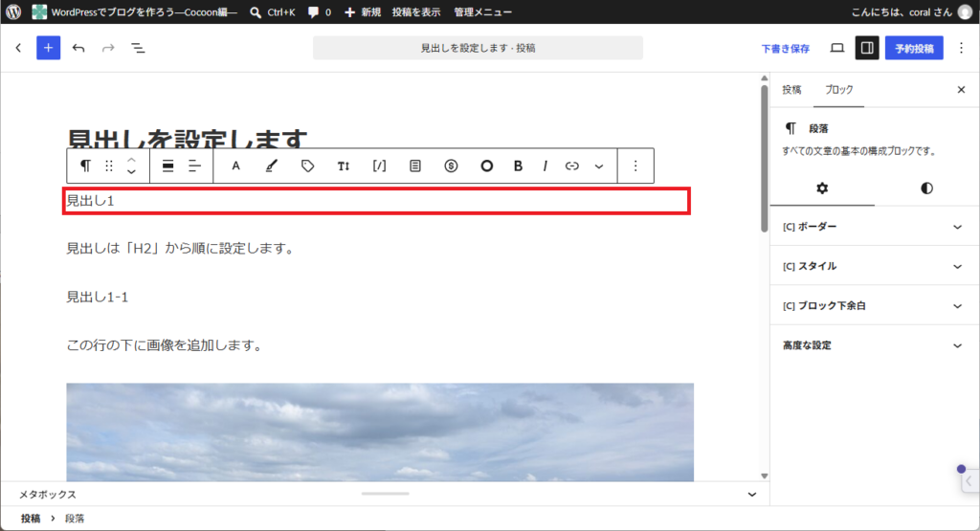Viewport: 980px width, 531px height.
Task: Open the badge tag tool
Action: pyautogui.click(x=307, y=166)
